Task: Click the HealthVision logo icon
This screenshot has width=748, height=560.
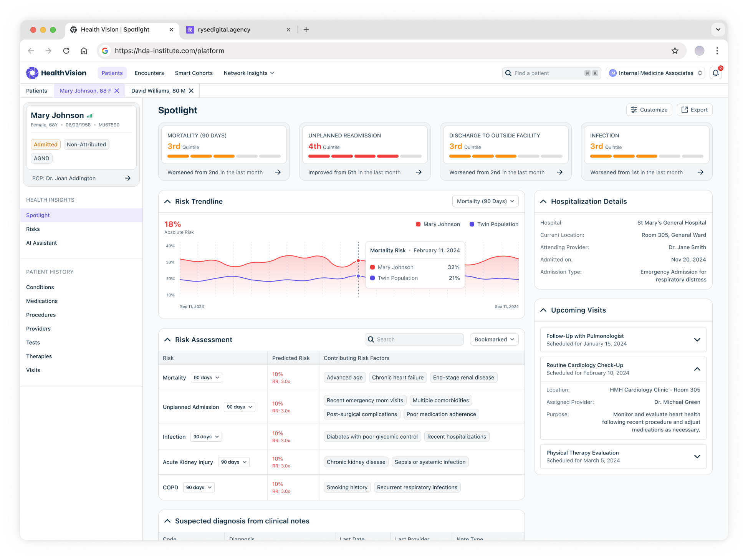Action: [32, 73]
